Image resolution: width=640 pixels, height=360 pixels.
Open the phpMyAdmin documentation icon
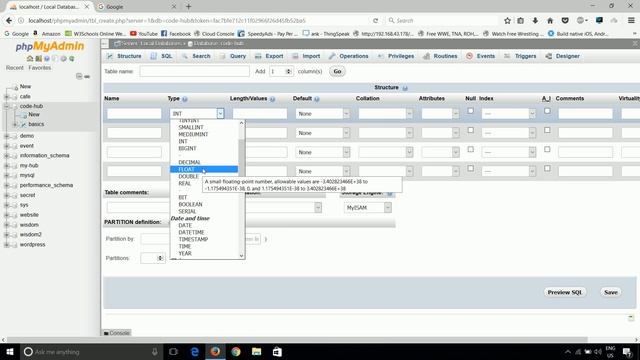point(47,59)
